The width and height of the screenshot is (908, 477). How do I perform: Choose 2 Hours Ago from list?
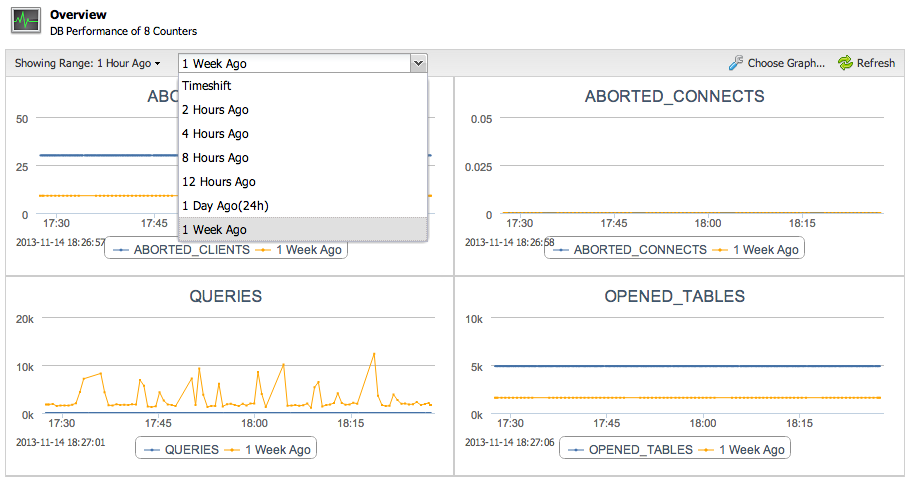[215, 110]
